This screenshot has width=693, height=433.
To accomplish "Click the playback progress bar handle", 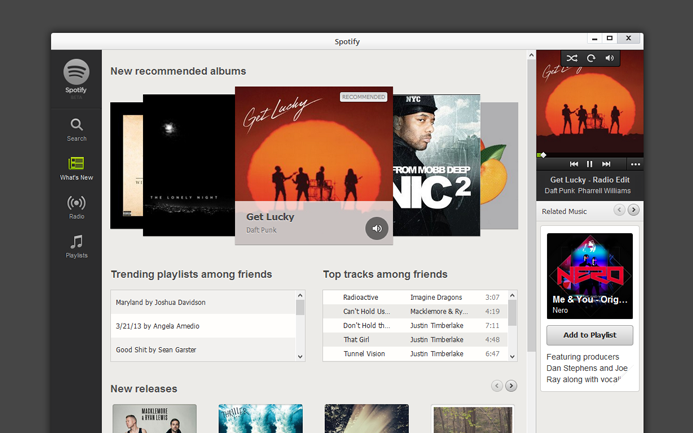I will pos(543,155).
